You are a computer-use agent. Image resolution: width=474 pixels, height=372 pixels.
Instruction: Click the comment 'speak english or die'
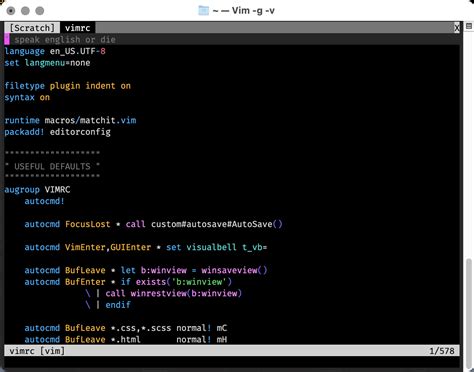tap(65, 40)
